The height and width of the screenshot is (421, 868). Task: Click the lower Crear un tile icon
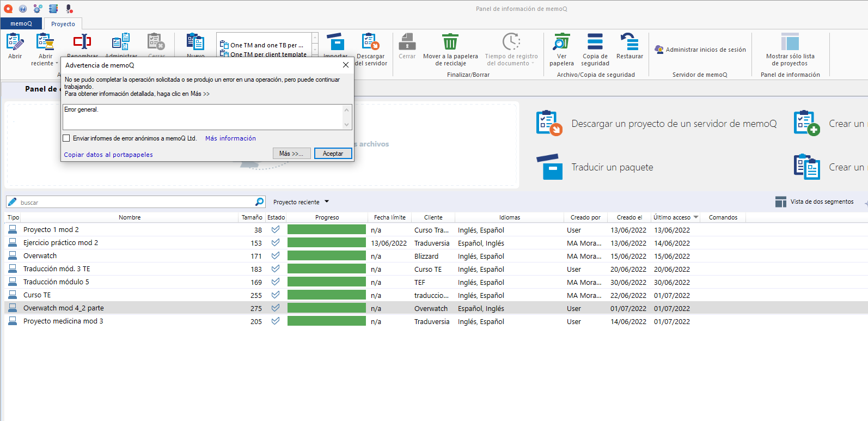pos(806,167)
